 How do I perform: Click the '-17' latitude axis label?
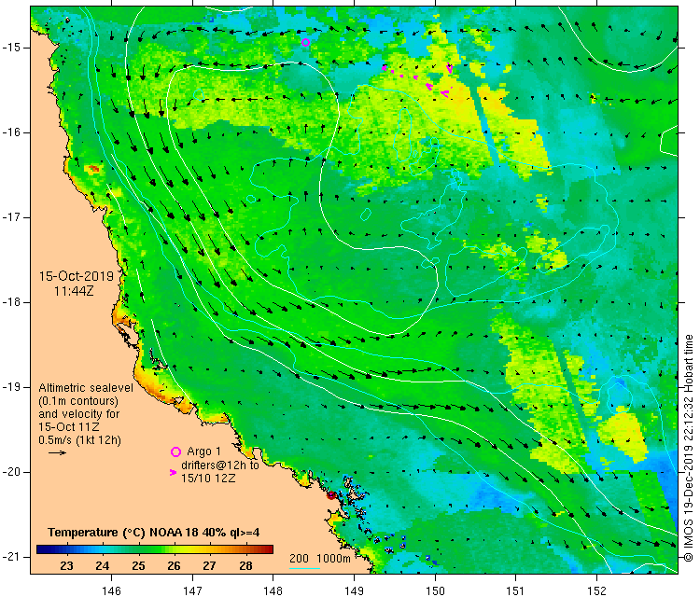[x=11, y=217]
